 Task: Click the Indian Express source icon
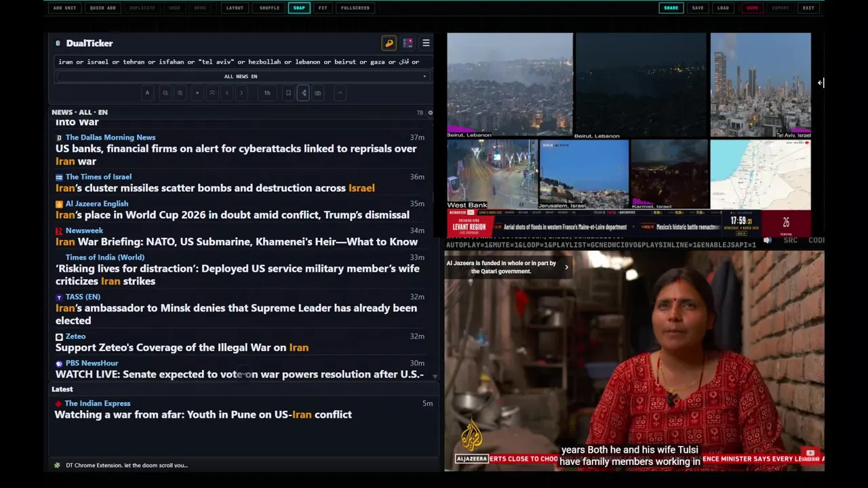(x=59, y=404)
